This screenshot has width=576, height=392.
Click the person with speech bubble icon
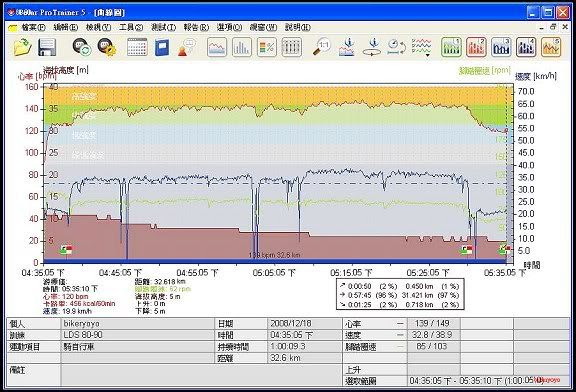(x=187, y=47)
